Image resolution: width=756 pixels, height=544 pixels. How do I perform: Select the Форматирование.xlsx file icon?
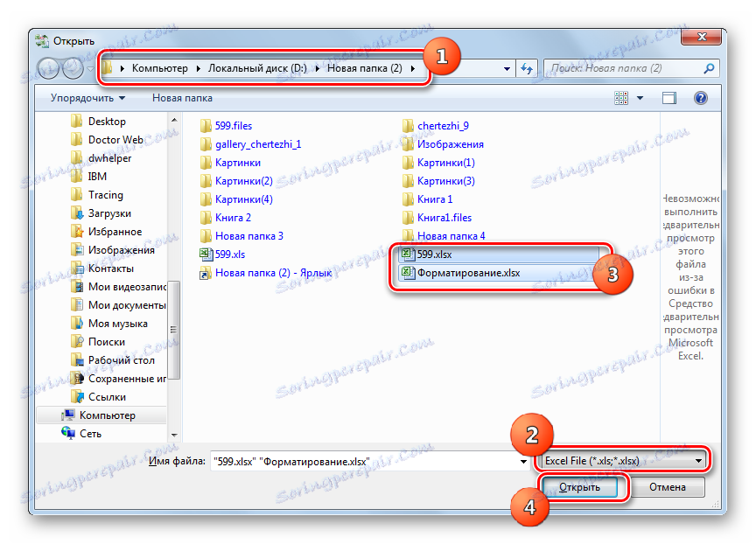408,273
